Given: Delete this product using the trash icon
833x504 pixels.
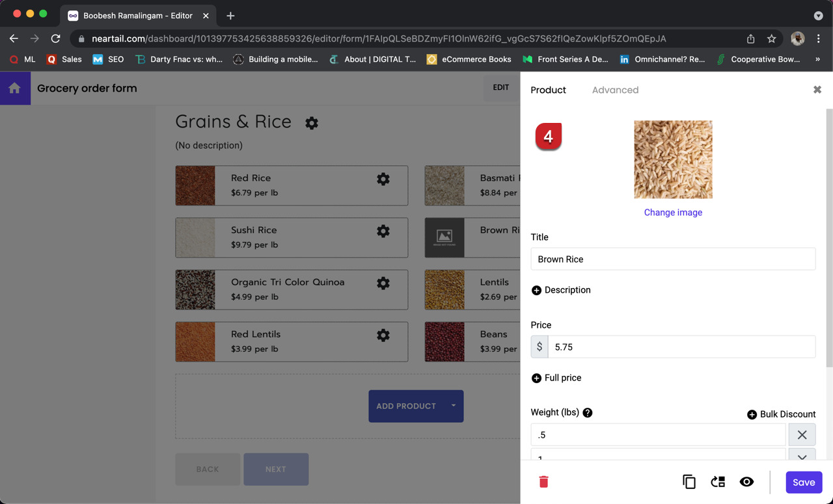Looking at the screenshot, I should pos(543,482).
